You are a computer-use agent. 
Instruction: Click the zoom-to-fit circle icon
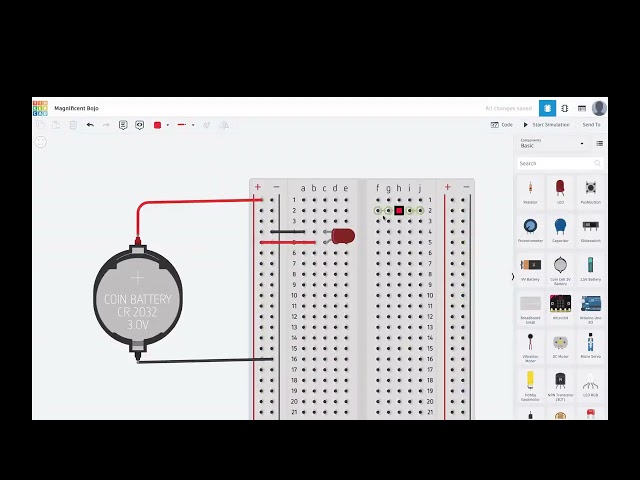tap(41, 142)
